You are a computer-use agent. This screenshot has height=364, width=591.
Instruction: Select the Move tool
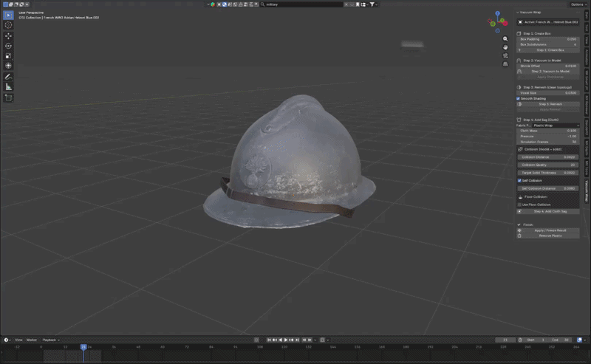(x=8, y=35)
